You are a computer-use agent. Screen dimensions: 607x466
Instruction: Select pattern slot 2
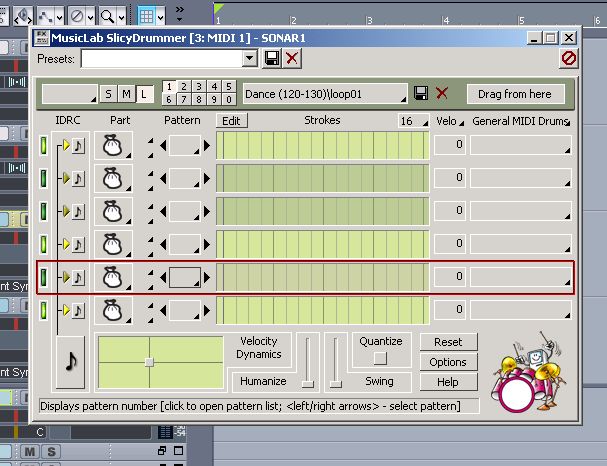click(184, 87)
